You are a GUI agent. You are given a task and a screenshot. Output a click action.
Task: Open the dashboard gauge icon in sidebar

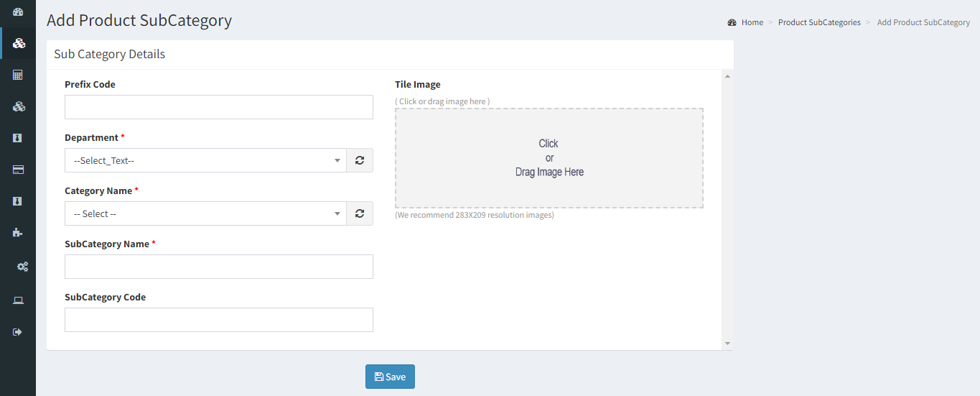coord(18,11)
